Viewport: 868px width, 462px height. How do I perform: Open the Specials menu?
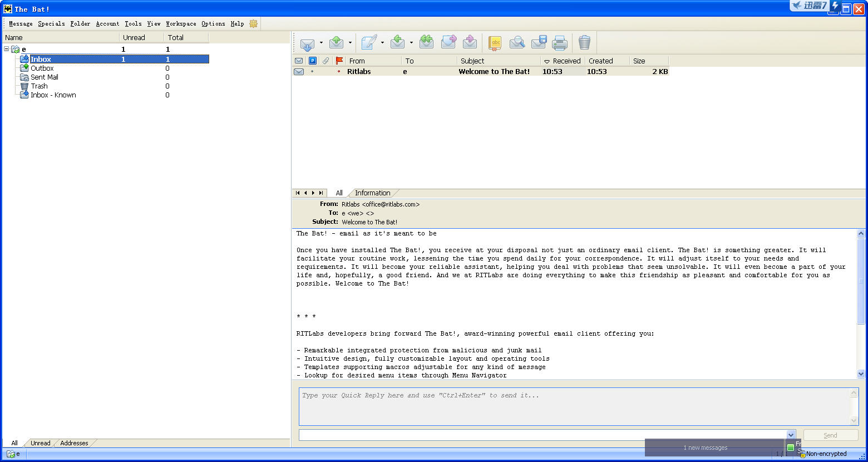pos(51,23)
